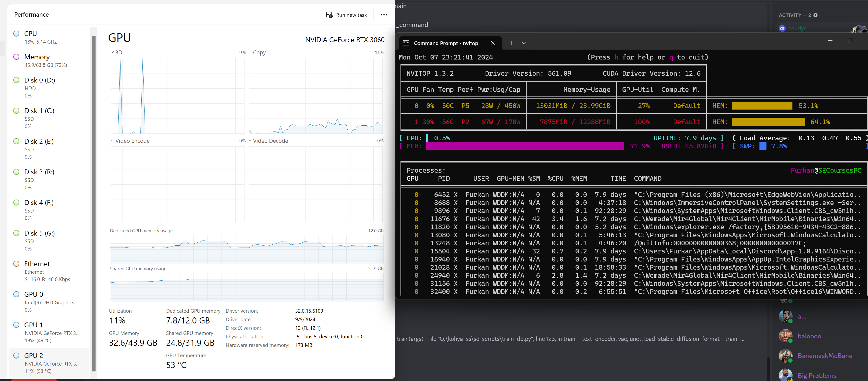Click the Discord activity settings gear icon
The image size is (868, 381).
[x=815, y=15]
